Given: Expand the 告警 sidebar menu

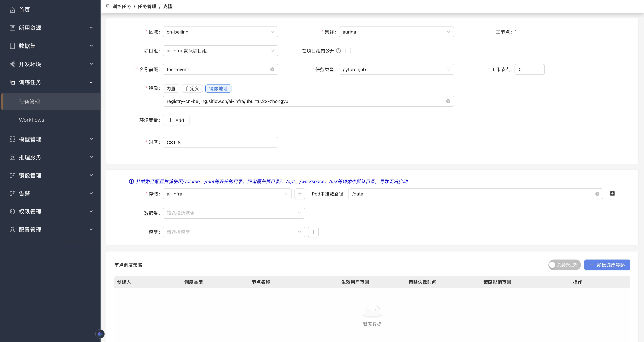Looking at the screenshot, I should [91, 193].
